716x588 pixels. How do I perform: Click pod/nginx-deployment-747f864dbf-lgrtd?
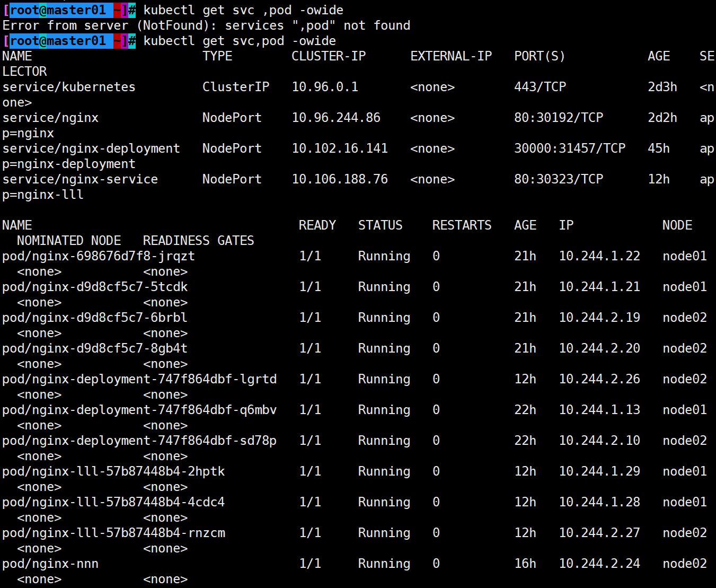[139, 379]
